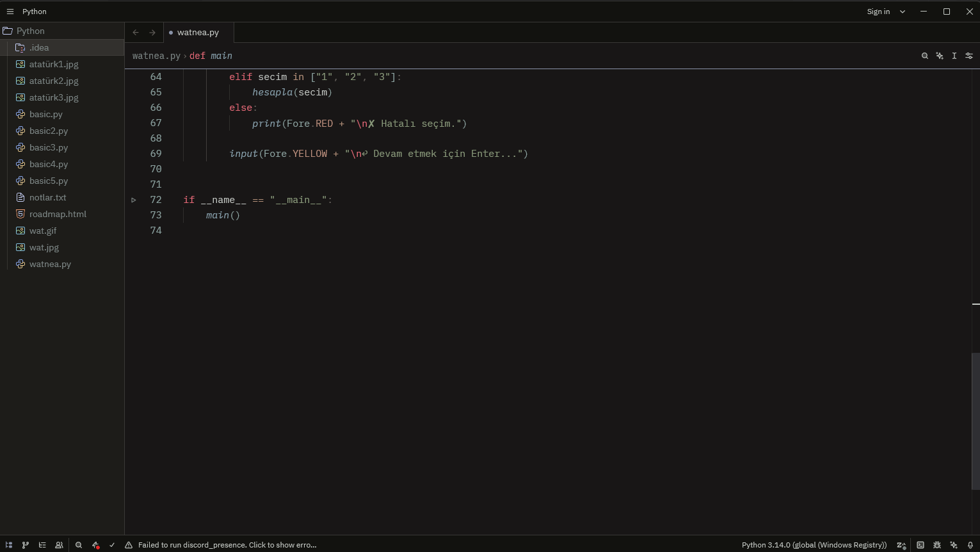Open project search in status bar
The width and height of the screenshot is (980, 552).
pyautogui.click(x=79, y=545)
